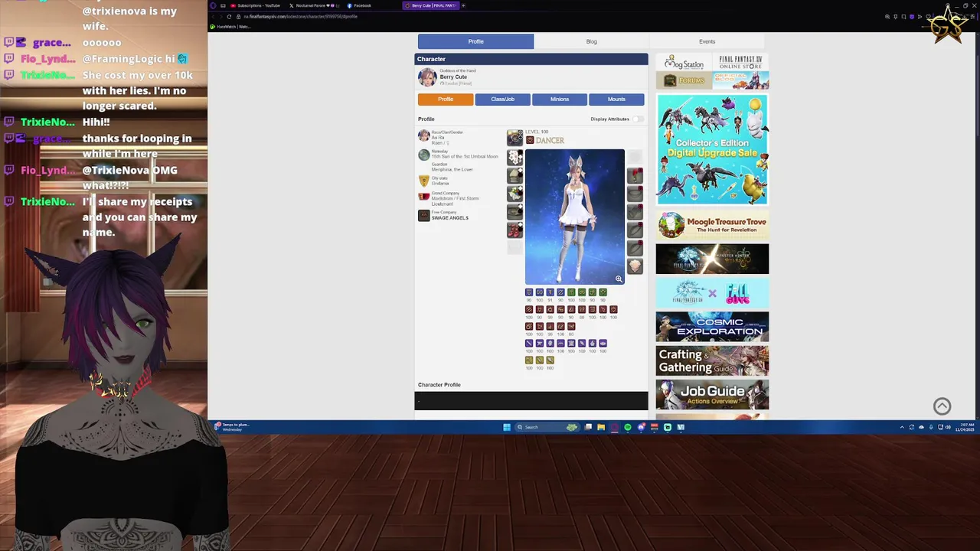Click the earrings accessory slot icon
This screenshot has height=551, width=980.
tap(635, 175)
